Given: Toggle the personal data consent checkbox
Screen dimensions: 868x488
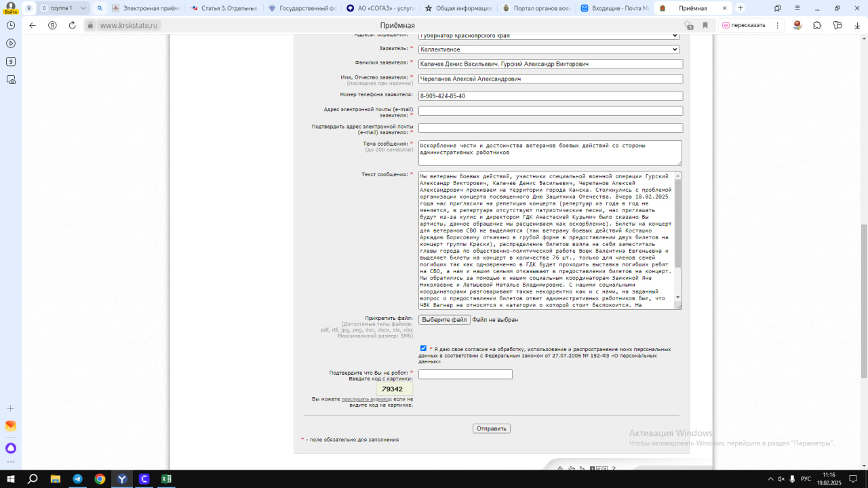Looking at the screenshot, I should 423,348.
